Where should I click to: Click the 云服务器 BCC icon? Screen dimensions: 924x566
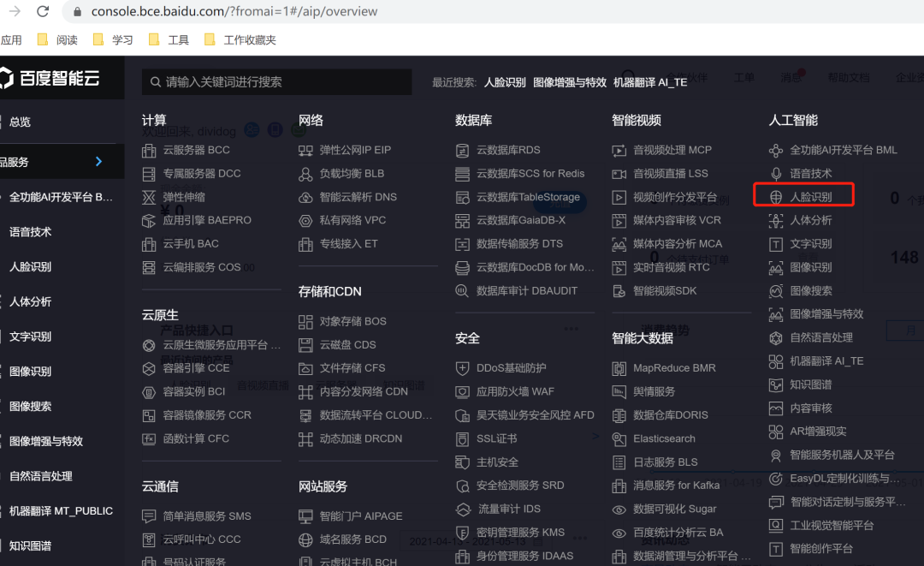coord(149,151)
